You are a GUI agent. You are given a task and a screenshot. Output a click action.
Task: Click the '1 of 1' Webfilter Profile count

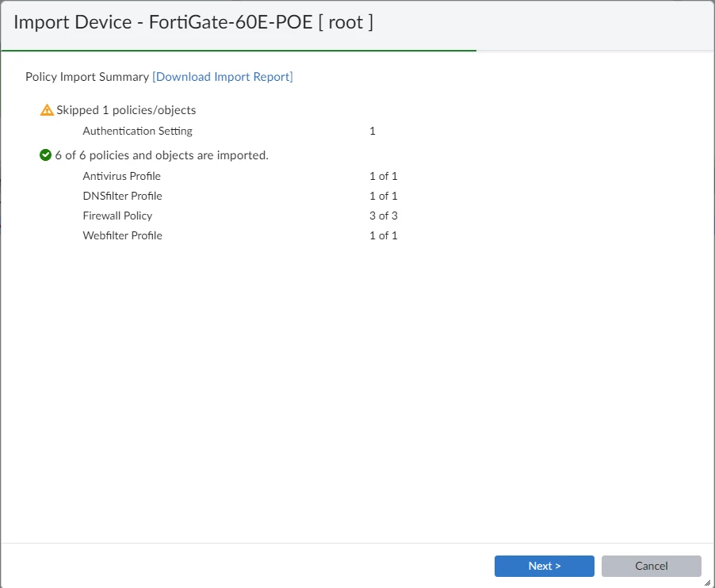pos(384,235)
